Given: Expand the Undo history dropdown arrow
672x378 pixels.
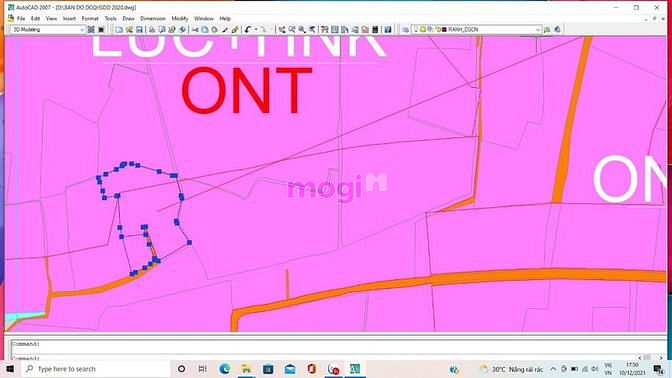Looking at the screenshot, I should point(256,30).
